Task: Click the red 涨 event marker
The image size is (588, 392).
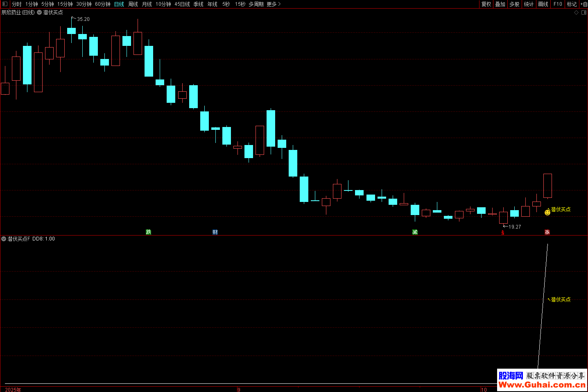Action: point(547,232)
